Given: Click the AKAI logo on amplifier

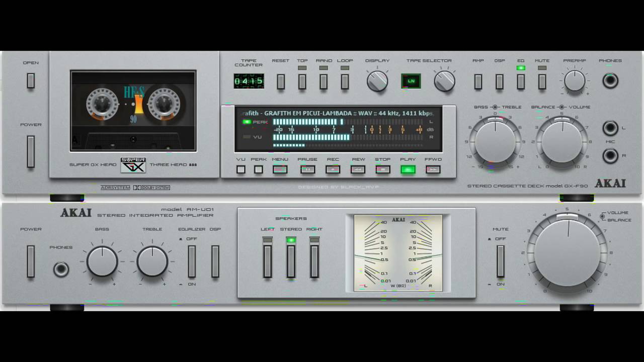Looking at the screenshot, I should tap(76, 213).
